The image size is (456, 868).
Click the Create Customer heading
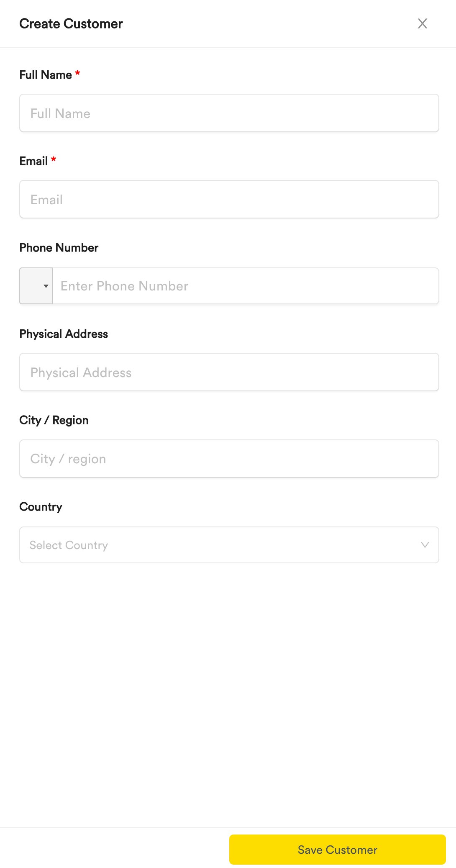point(71,24)
